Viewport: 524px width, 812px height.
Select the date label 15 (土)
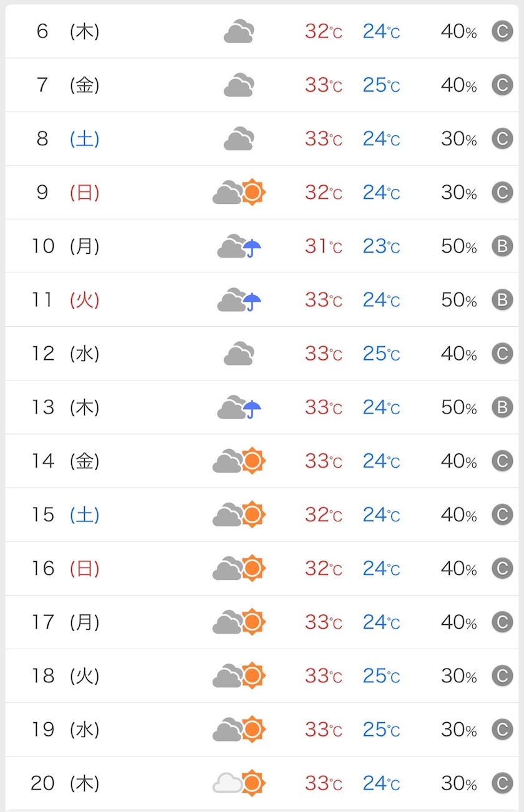(65, 515)
